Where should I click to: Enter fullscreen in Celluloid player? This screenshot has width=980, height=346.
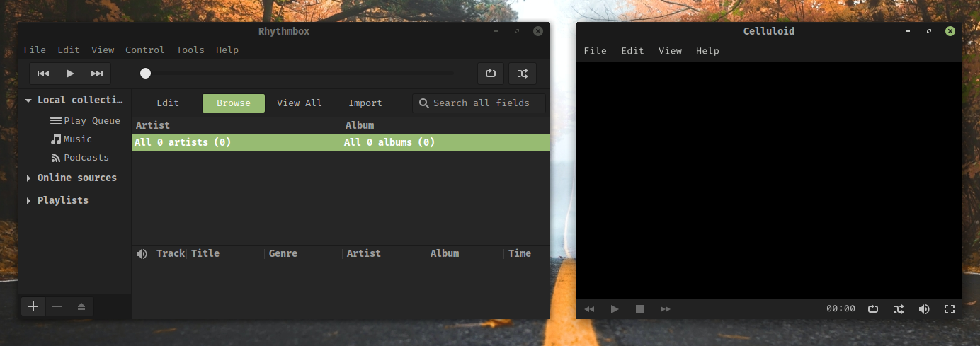pyautogui.click(x=950, y=309)
